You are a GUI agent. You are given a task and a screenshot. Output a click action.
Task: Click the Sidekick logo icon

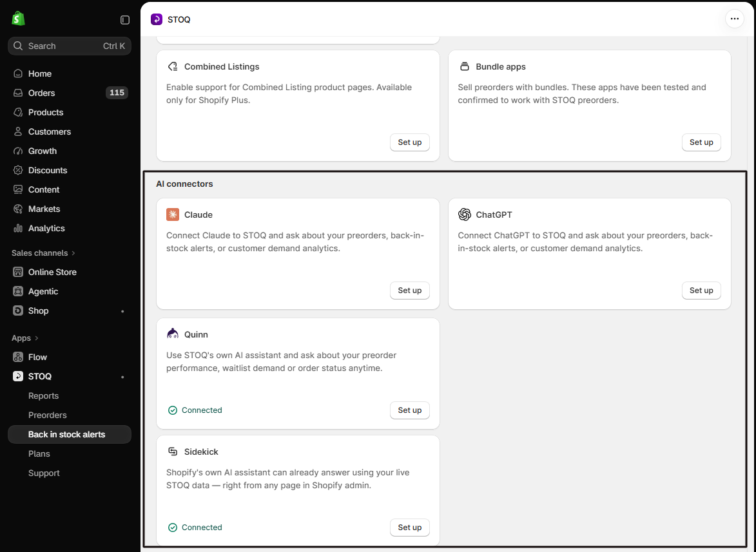[173, 452]
